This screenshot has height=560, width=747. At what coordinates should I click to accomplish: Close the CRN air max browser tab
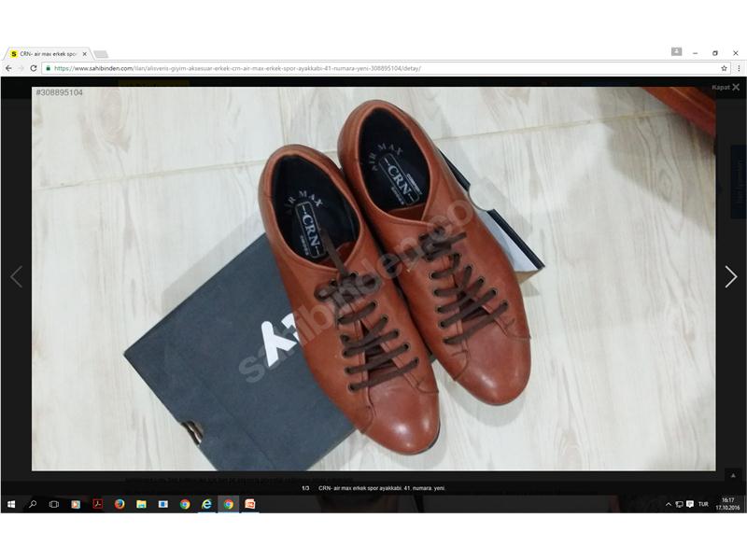click(84, 54)
